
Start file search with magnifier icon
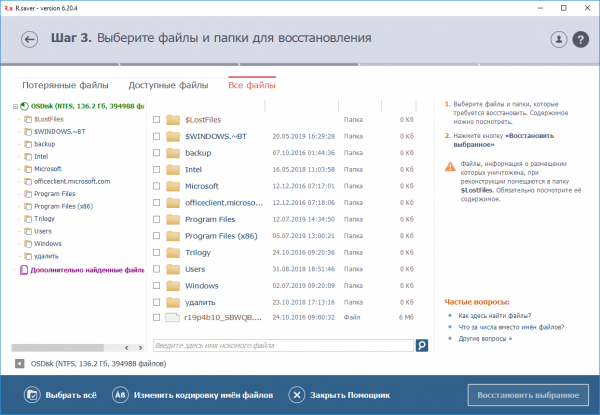click(x=422, y=345)
